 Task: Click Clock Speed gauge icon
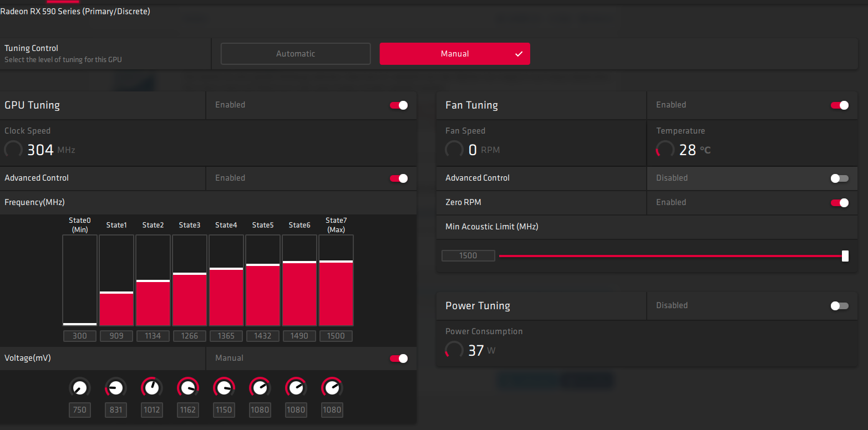tap(13, 150)
